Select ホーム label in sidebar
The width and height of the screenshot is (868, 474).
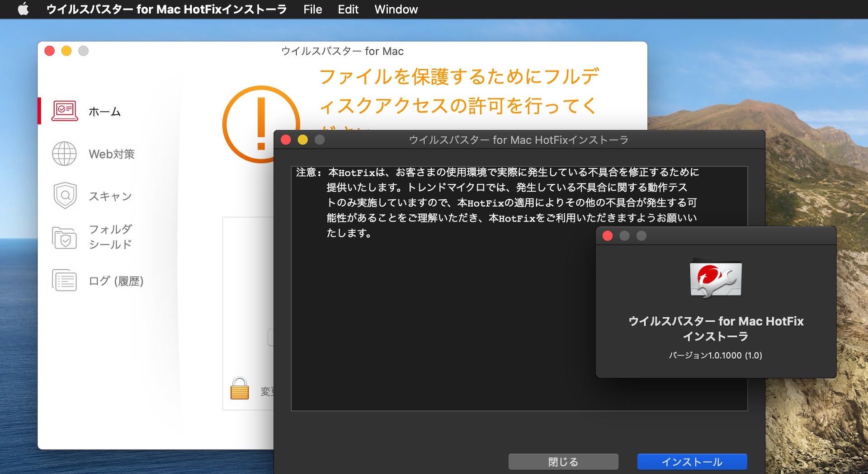point(104,112)
